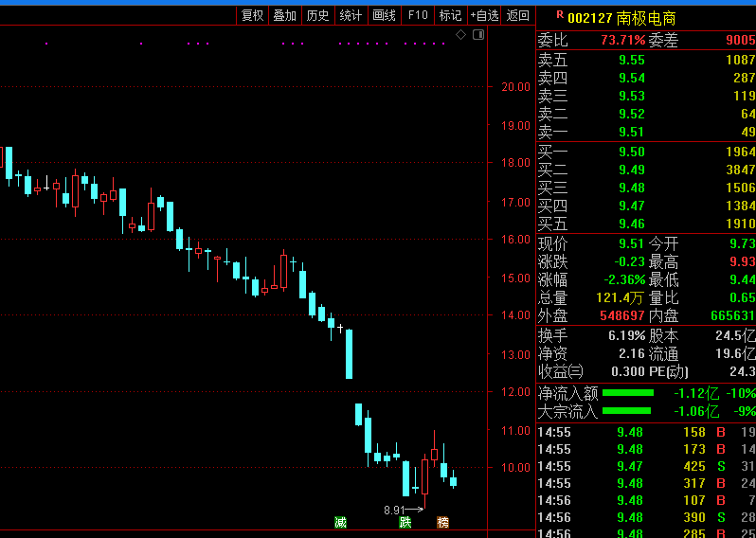Click the 14:56 trade row with volume 390

pyautogui.click(x=646, y=517)
